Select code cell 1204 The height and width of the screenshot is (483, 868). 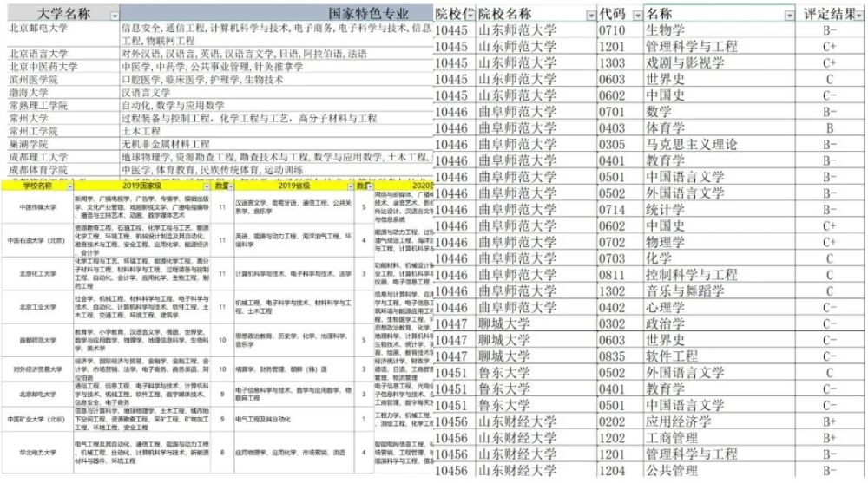coord(620,470)
